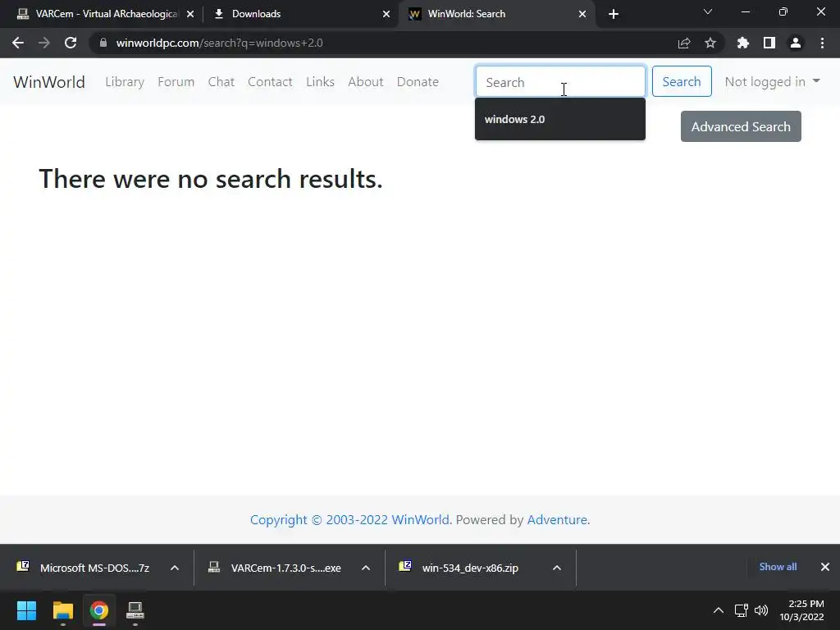Open a new browser tab
This screenshot has width=840, height=630.
[x=614, y=14]
